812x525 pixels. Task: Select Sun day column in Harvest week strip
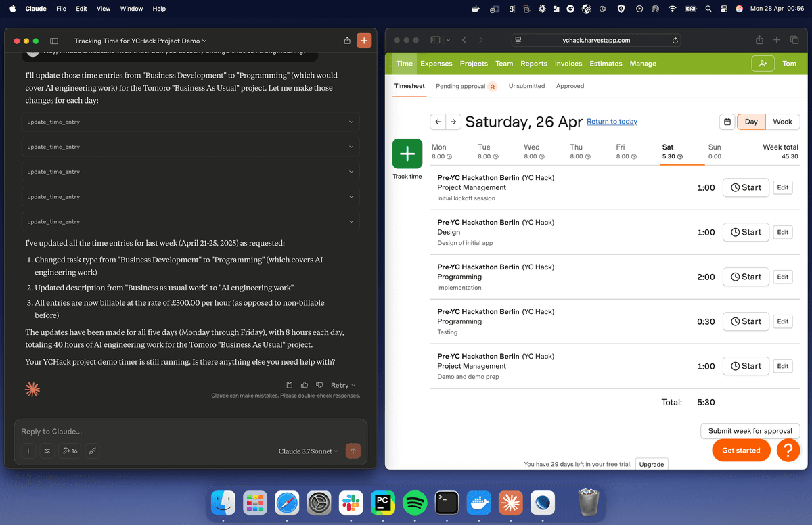coord(715,152)
